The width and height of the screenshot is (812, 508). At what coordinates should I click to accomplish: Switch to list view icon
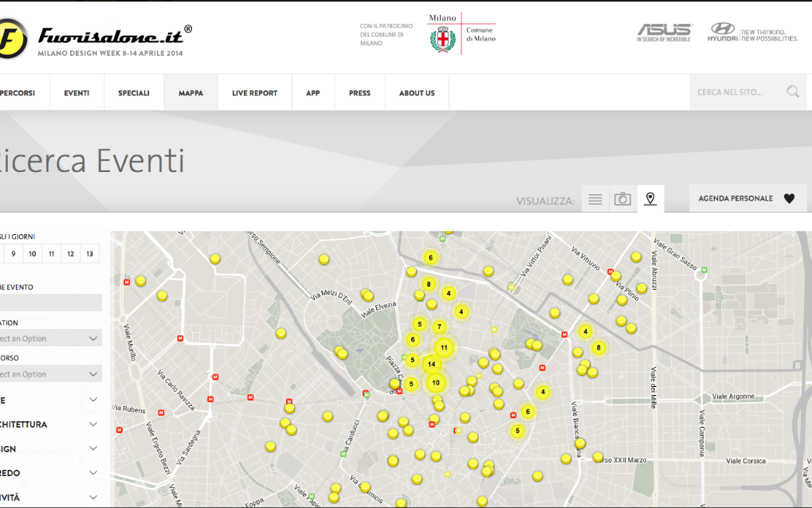pos(594,199)
